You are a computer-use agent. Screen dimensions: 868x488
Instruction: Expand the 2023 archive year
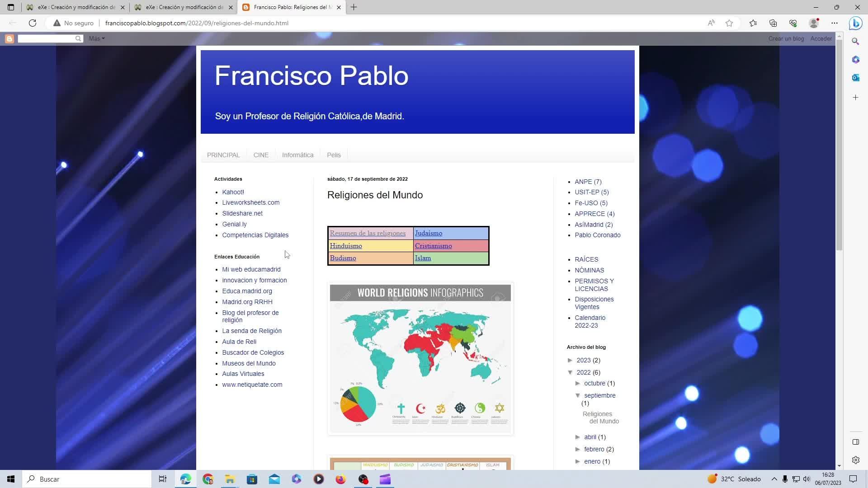571,361
